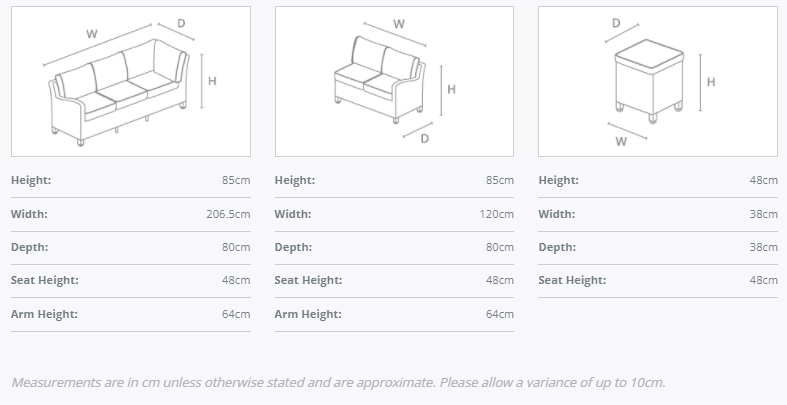Click the D marker on two-seater sofa diagram

[424, 138]
